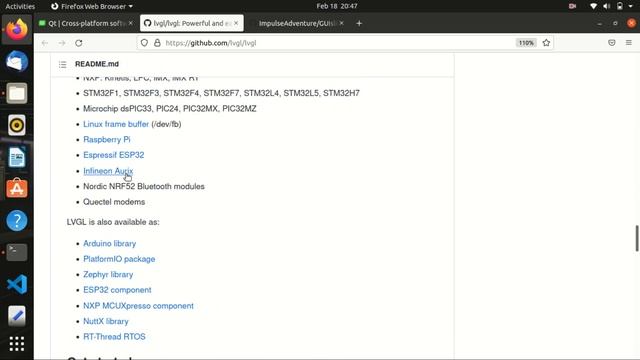Open the clock and calendar panel
Screen dimensions: 640x360
click(x=337, y=6)
